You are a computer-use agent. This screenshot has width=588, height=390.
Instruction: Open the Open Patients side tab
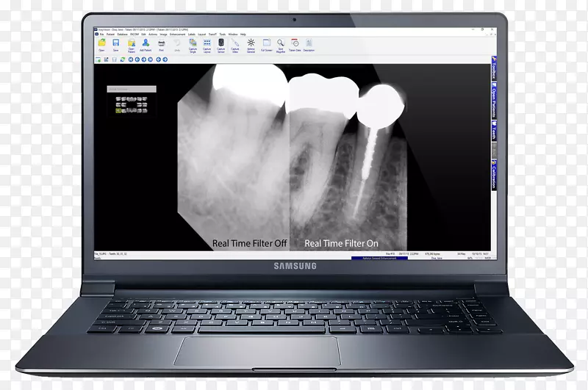coord(494,101)
